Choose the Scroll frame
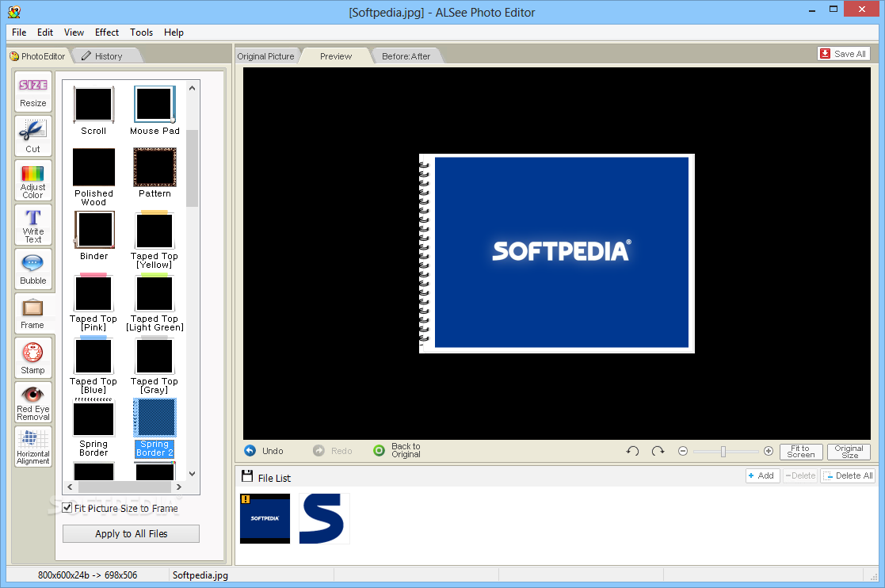Image resolution: width=885 pixels, height=588 pixels. [x=93, y=111]
